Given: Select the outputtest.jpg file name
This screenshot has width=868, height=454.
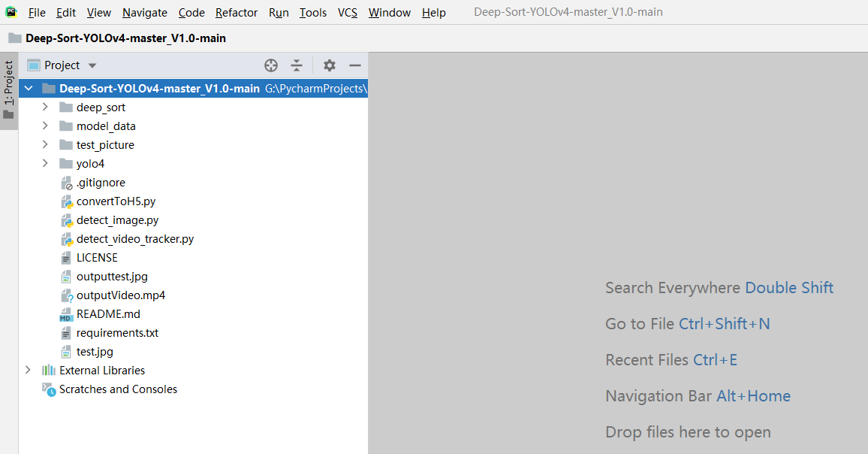Looking at the screenshot, I should (x=112, y=277).
